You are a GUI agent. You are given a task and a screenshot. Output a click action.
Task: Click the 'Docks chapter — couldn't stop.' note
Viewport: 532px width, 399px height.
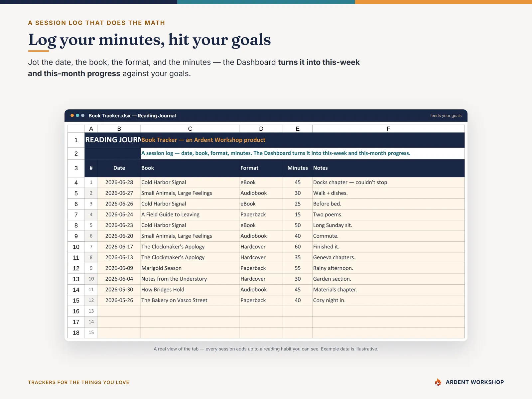coord(388,182)
